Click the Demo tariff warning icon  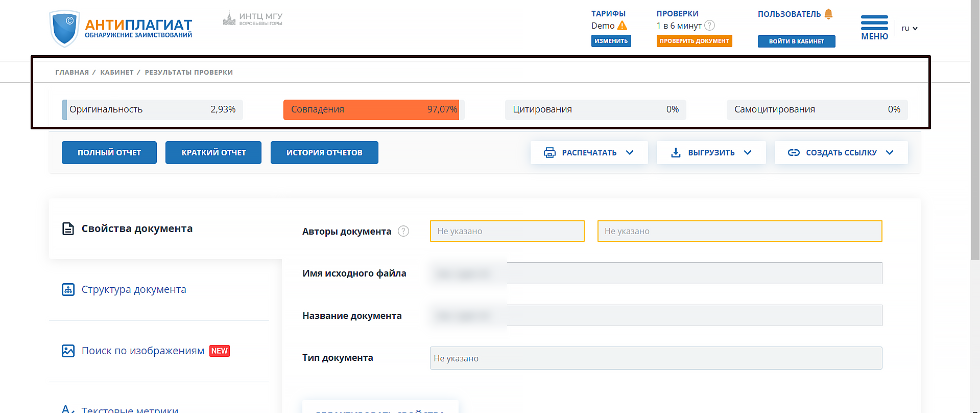pyautogui.click(x=622, y=26)
